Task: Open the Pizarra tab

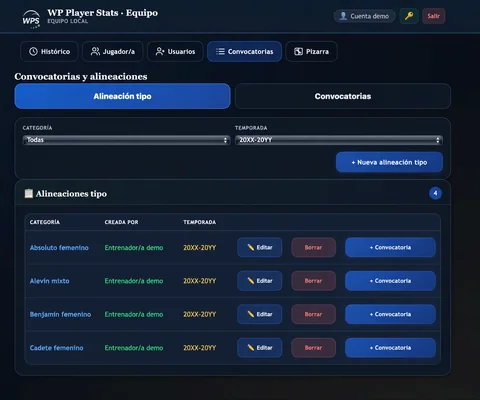Action: [311, 51]
